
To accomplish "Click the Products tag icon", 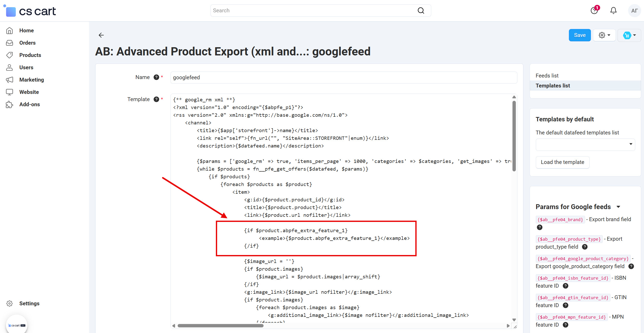I will [9, 55].
